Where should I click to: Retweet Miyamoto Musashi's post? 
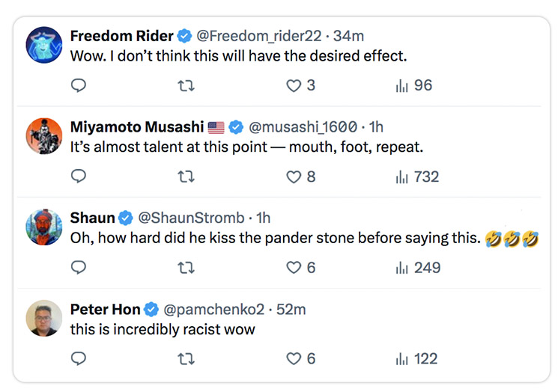(186, 177)
